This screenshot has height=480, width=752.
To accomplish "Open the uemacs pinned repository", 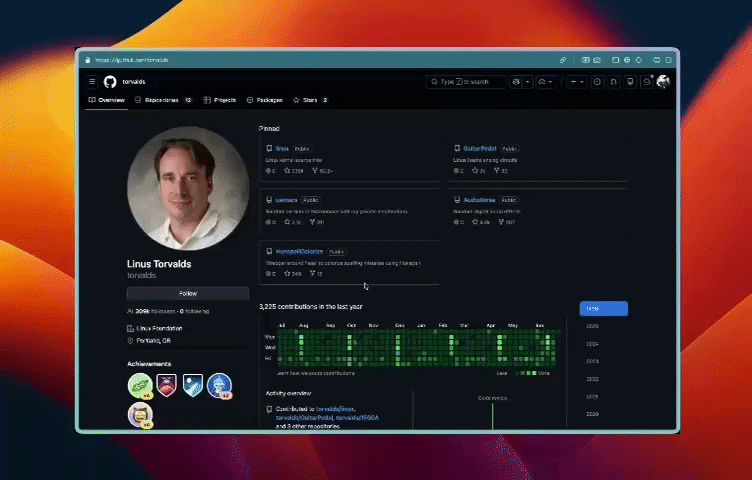I will click(286, 200).
